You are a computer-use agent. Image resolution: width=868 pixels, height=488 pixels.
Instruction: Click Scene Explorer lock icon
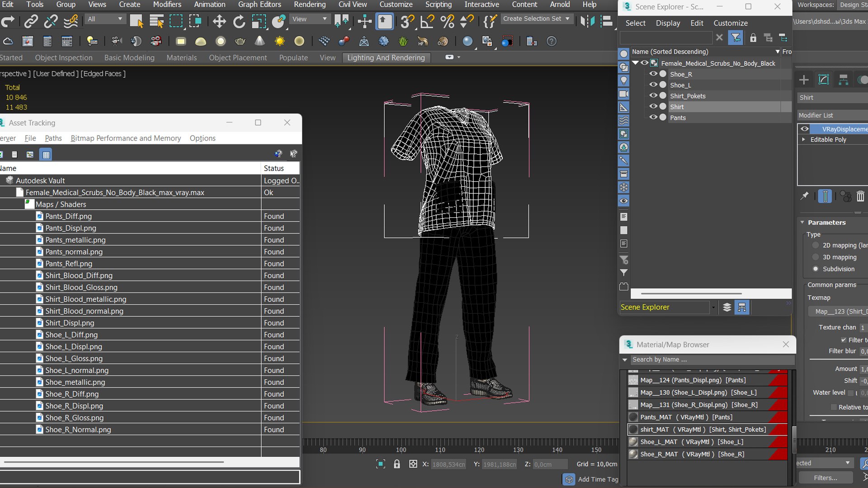point(753,38)
